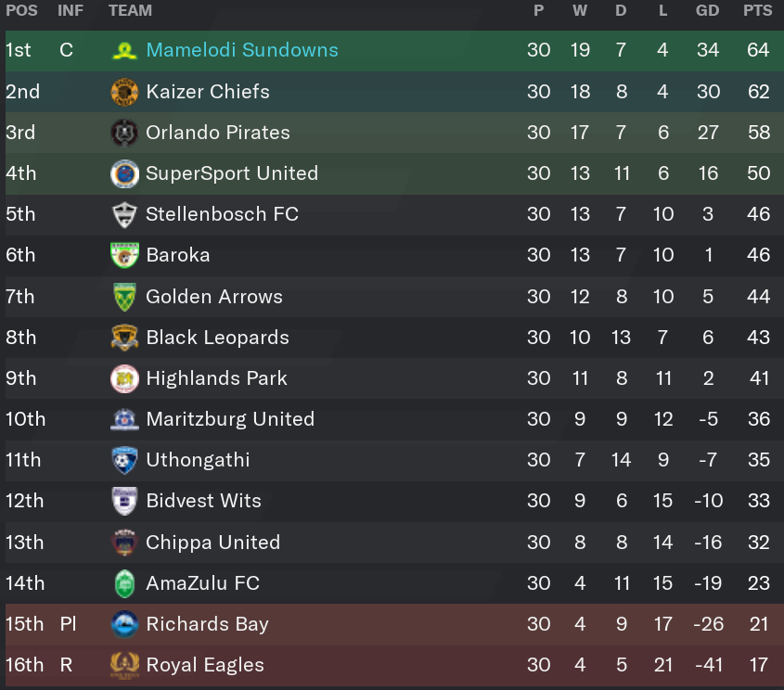
Task: Click the Black Leopards club badge
Action: pos(124,338)
